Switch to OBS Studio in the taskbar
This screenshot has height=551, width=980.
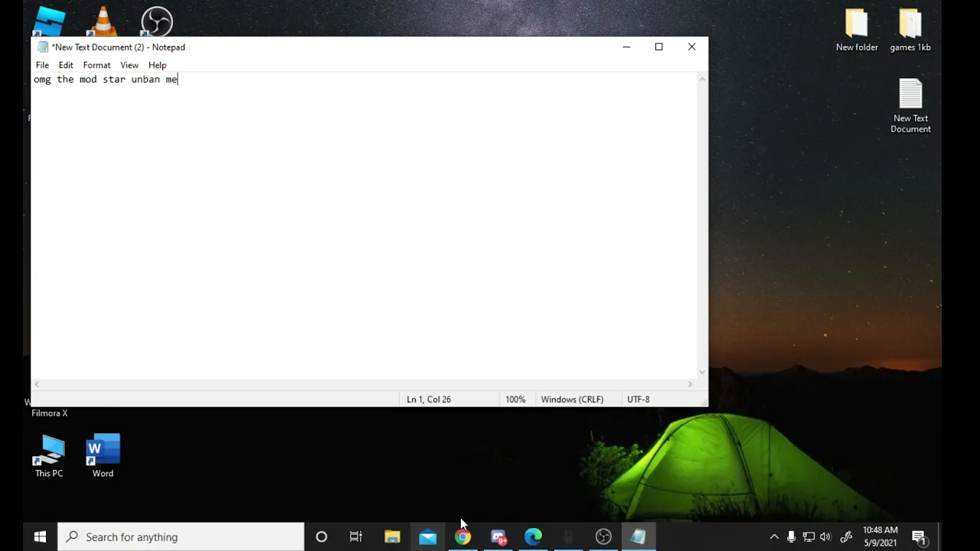[x=603, y=537]
